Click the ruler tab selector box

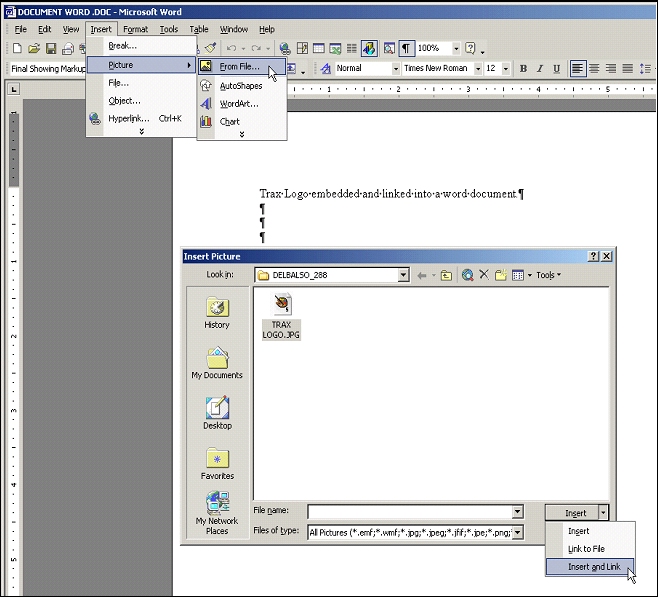14,89
